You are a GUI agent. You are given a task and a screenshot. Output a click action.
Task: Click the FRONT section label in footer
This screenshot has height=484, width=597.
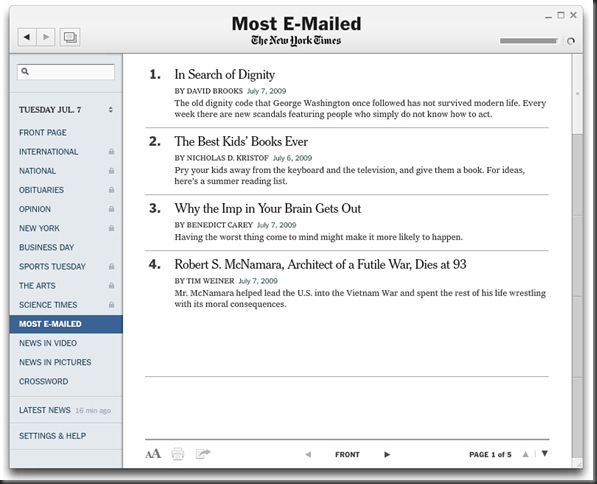click(347, 454)
